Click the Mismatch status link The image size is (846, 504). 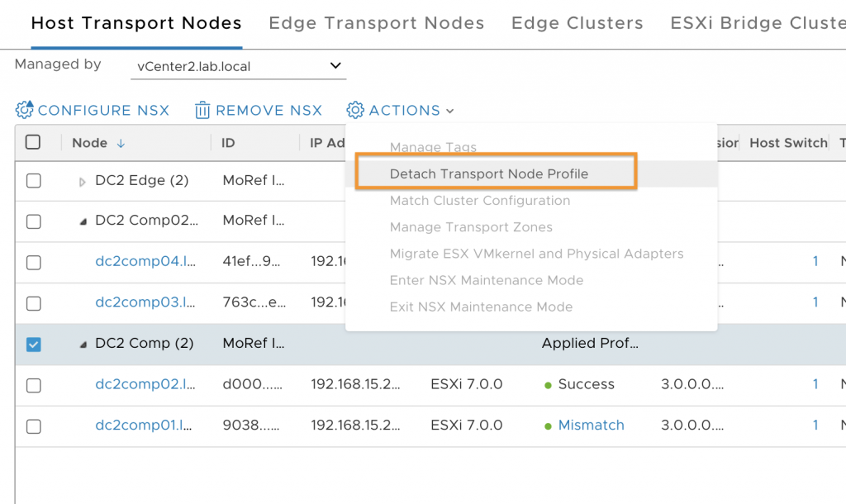[591, 425]
